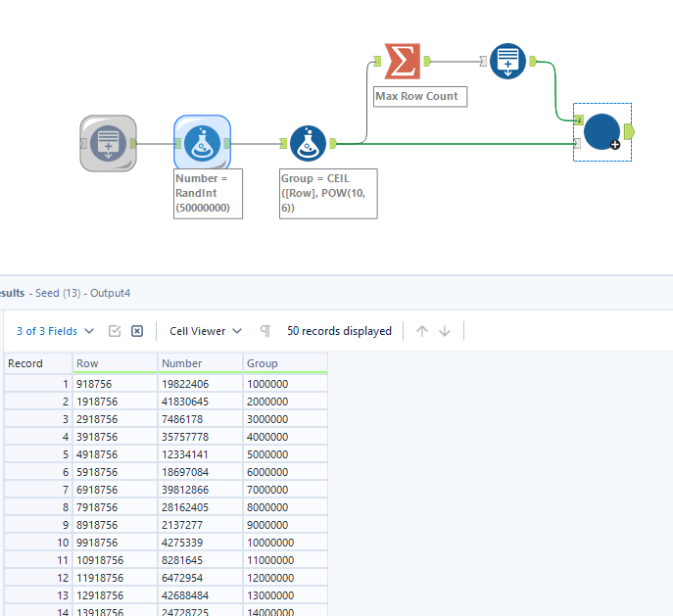
Task: Select Group cell 13000000
Action: [285, 595]
